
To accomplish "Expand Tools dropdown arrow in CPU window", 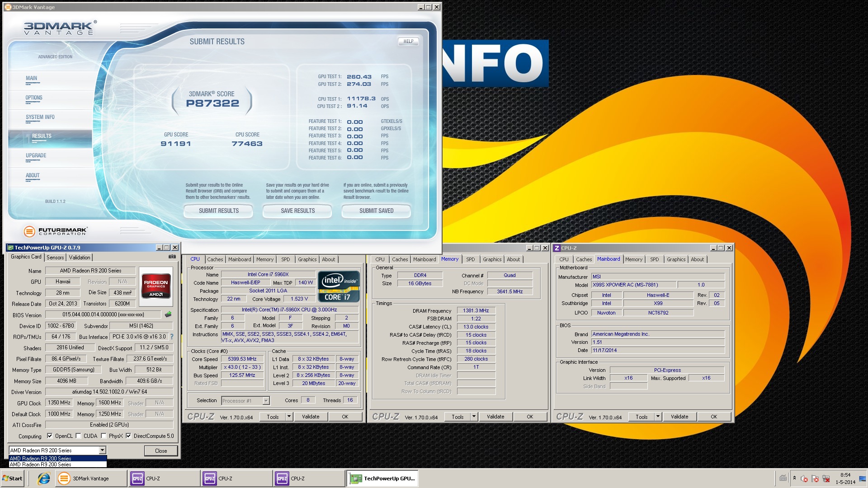I will (289, 417).
